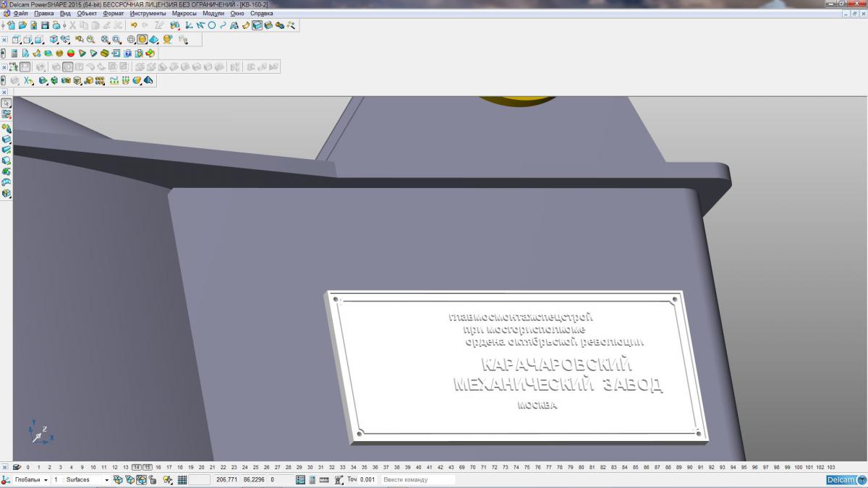Click the selection arrow tool in left sidebar
Screen dimensions: 868x488
coord(7,103)
